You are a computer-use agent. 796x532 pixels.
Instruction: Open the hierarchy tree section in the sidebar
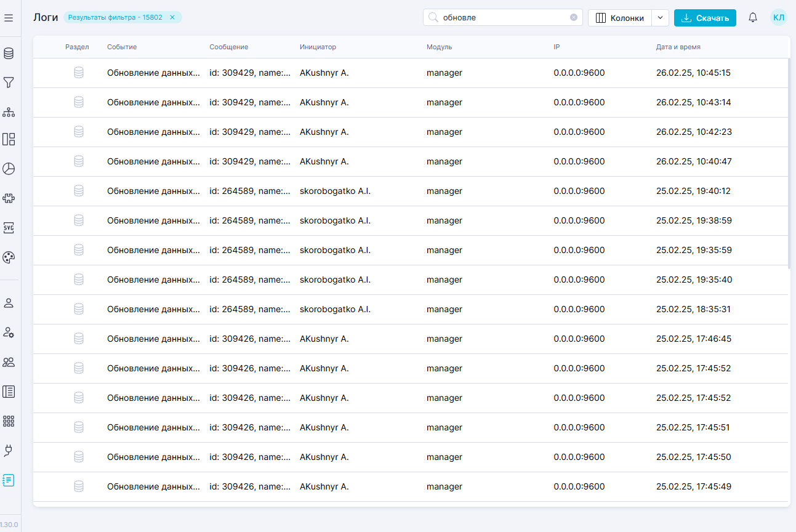pyautogui.click(x=9, y=112)
